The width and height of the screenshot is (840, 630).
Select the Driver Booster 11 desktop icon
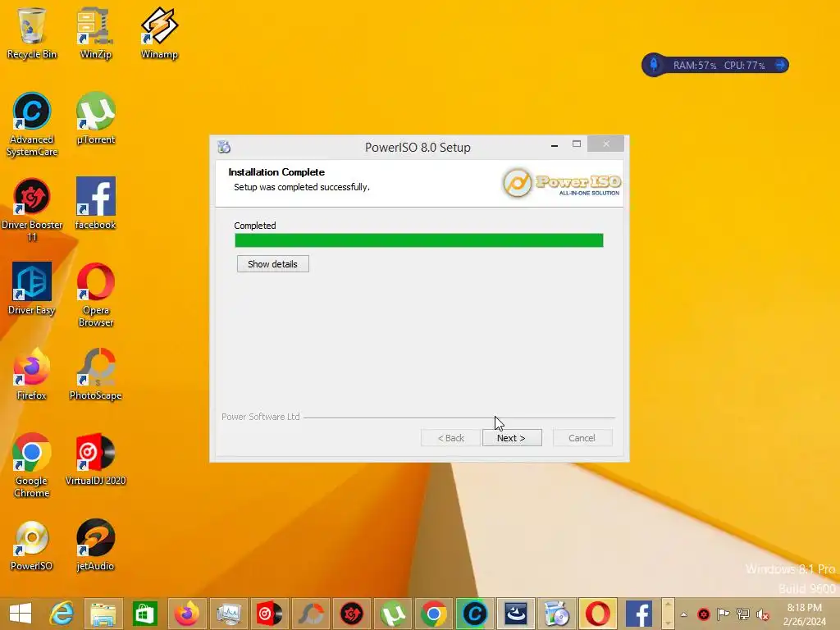click(x=32, y=209)
